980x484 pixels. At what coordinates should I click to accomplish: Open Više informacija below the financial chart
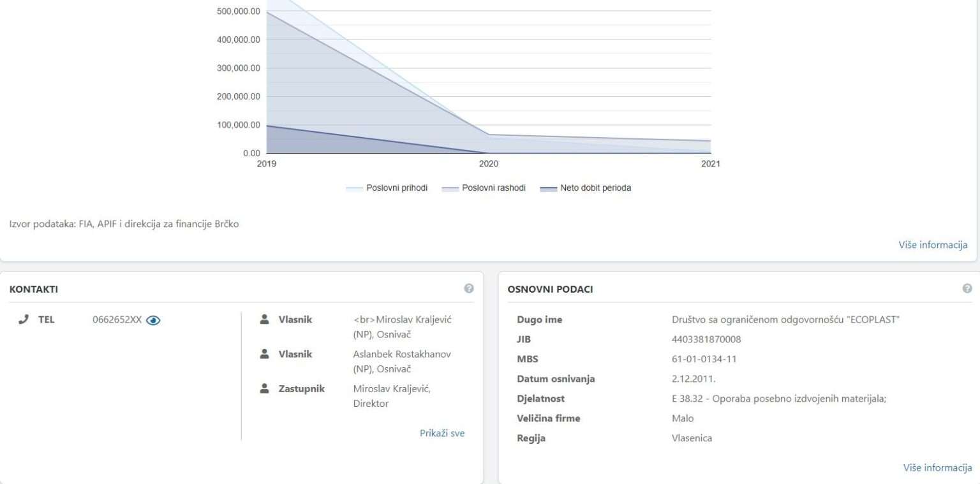[x=932, y=245]
